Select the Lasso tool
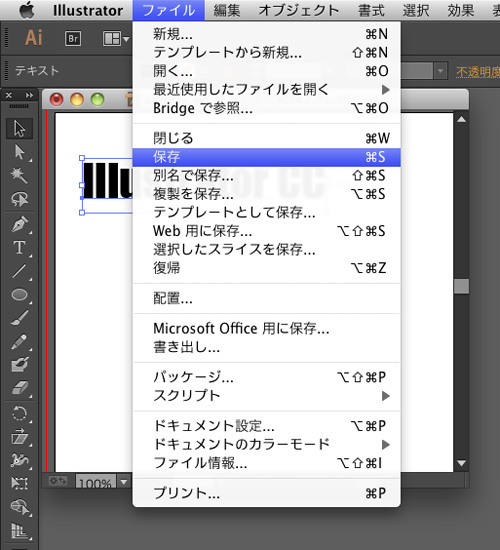 point(20,199)
